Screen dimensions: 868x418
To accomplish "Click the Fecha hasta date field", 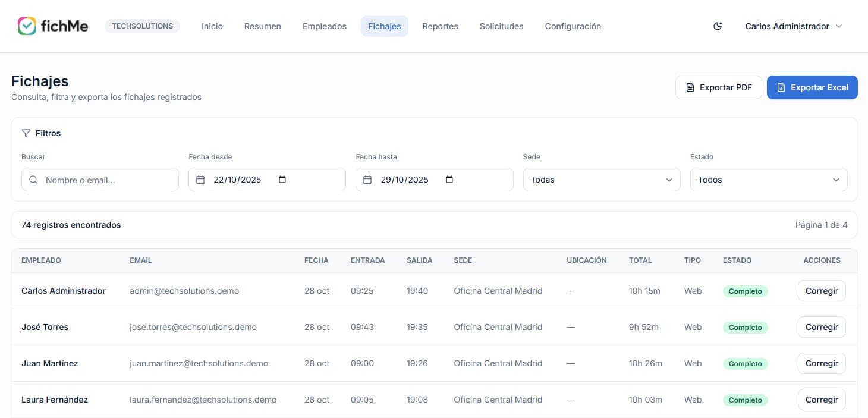I will click(x=434, y=180).
